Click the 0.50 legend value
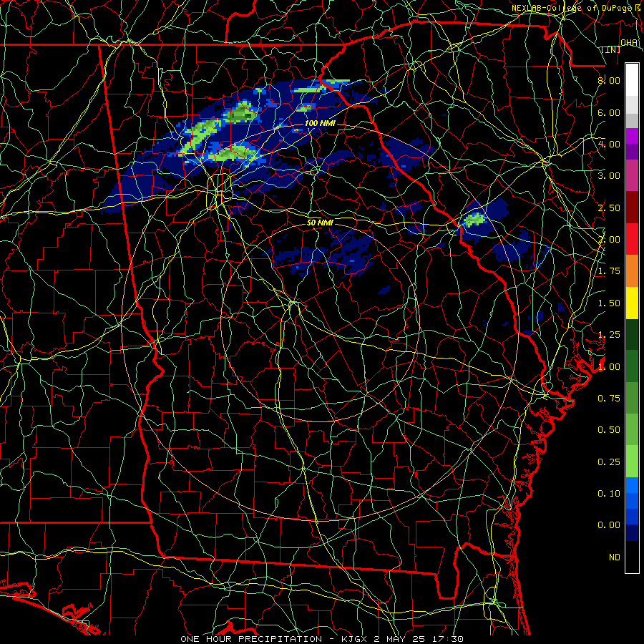 (x=609, y=429)
